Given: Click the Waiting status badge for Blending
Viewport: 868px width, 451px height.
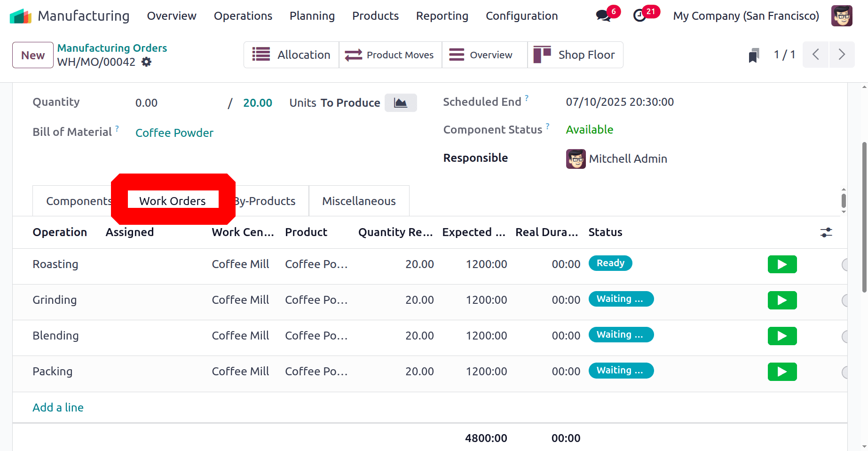Looking at the screenshot, I should 621,334.
